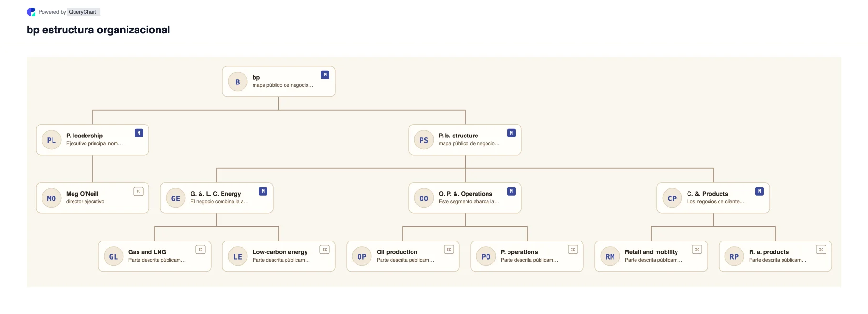868x314 pixels.
Task: Click the LE avatar circle
Action: point(238,256)
